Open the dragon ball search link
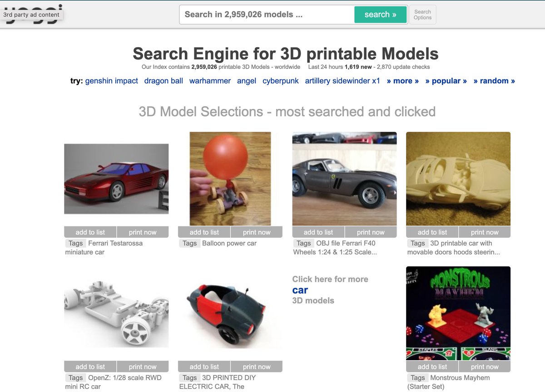Screen dimensions: 545x392 point(163,81)
